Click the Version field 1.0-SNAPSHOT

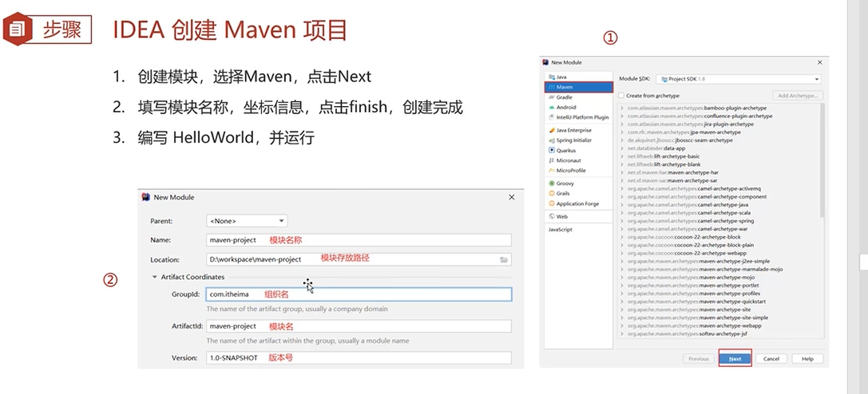pos(359,357)
